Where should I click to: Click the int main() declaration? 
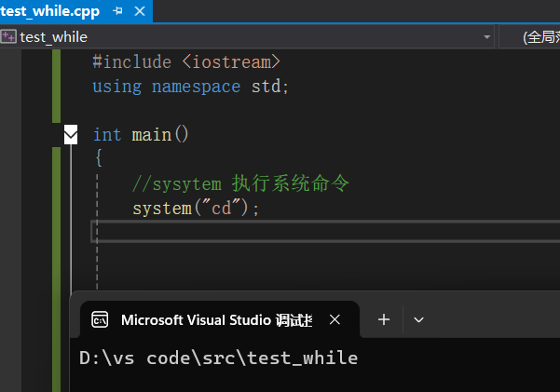coord(141,134)
